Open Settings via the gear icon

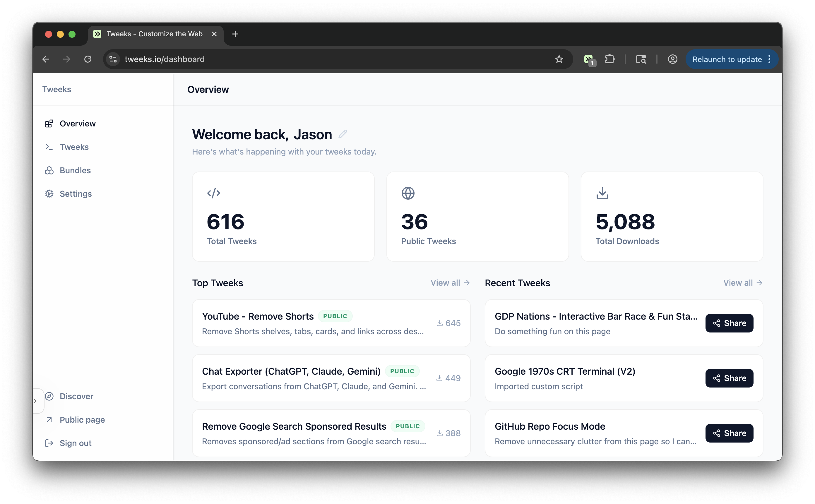coord(49,194)
